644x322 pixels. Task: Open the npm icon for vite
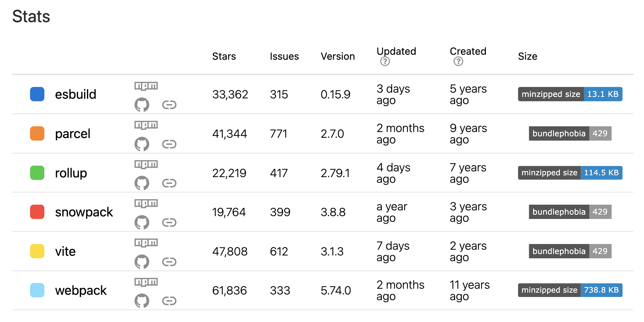pyautogui.click(x=146, y=243)
